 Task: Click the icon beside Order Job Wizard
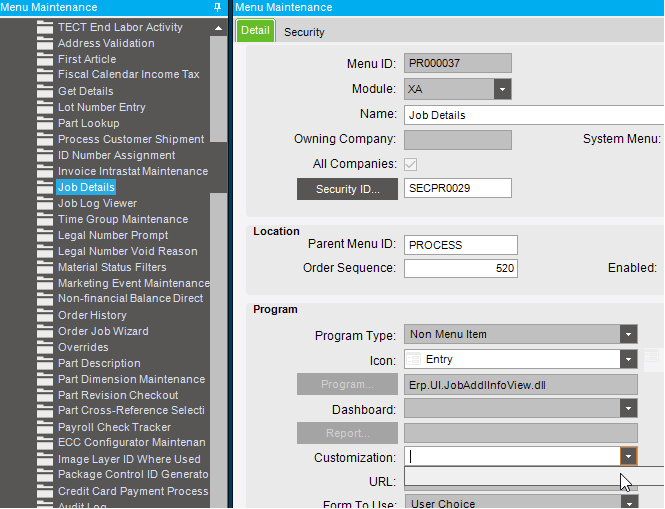[45, 332]
